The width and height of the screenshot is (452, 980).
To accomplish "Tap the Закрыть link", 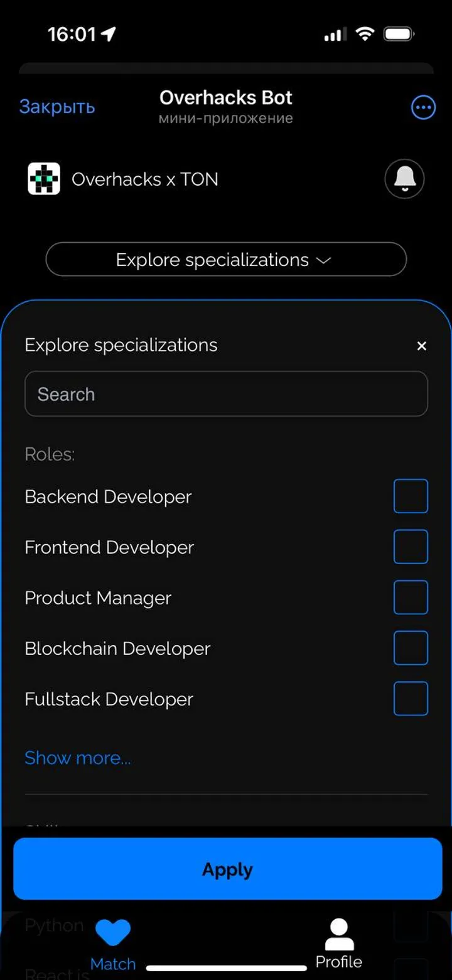I will tap(57, 107).
